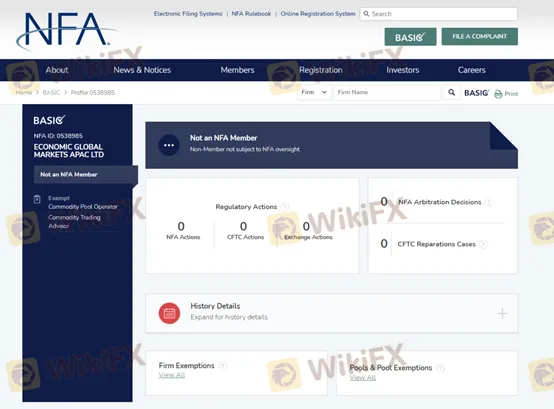Screen dimensions: 554x409
Task: Open the Investors navigation menu
Action: click(x=403, y=70)
